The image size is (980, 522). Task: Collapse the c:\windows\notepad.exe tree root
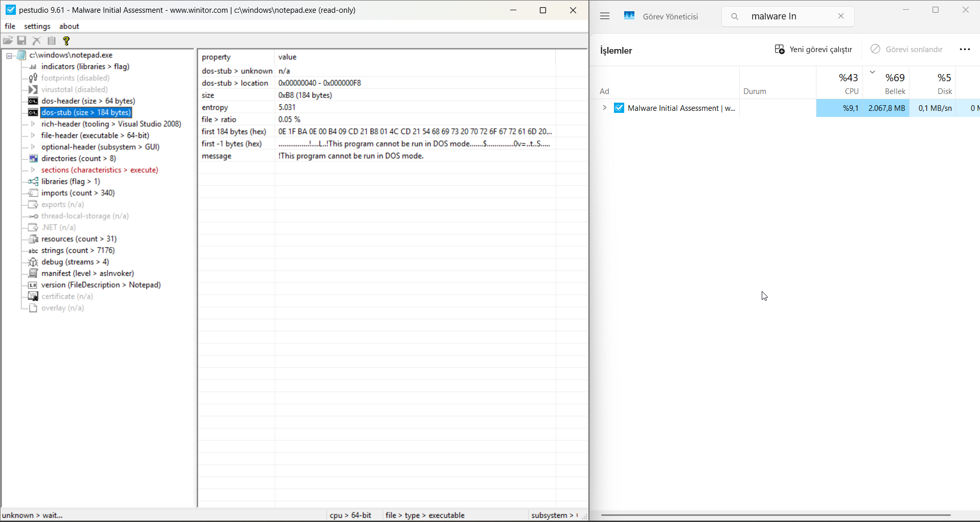click(8, 55)
